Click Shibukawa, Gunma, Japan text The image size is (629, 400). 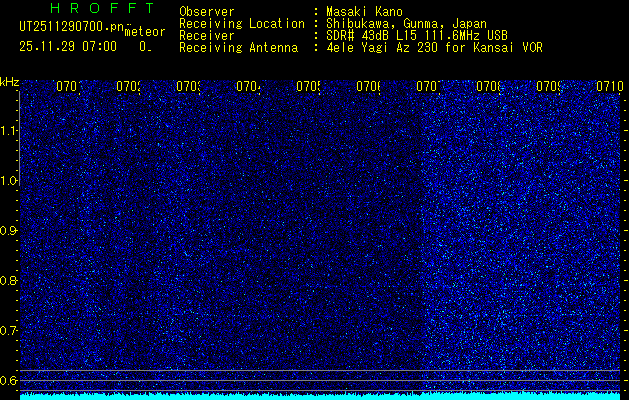406,24
